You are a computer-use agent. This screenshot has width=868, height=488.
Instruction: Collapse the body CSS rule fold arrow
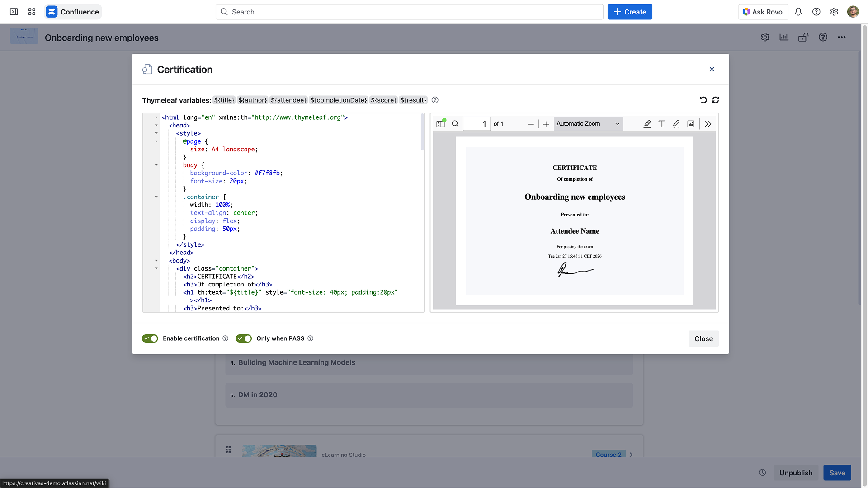coord(156,165)
